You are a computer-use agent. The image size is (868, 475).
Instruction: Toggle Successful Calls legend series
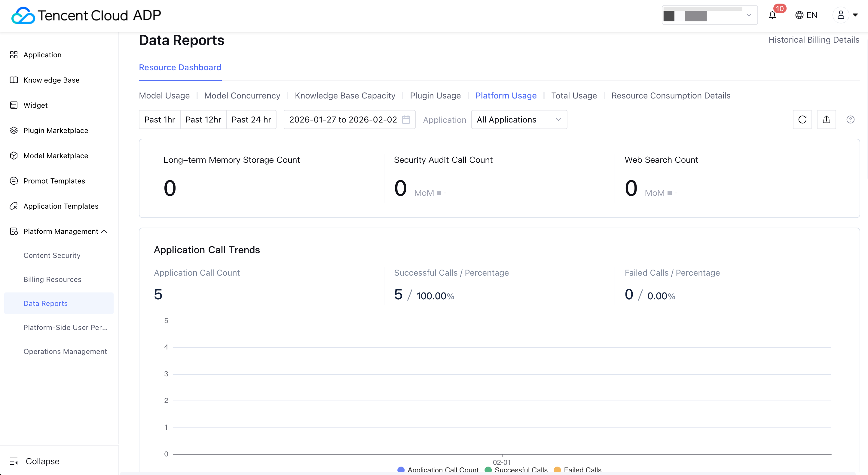click(x=516, y=470)
